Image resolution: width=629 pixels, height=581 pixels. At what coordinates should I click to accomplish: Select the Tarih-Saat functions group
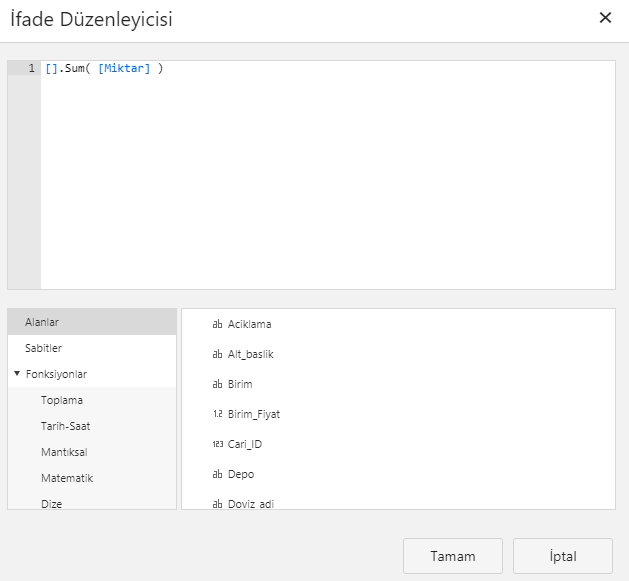(66, 426)
